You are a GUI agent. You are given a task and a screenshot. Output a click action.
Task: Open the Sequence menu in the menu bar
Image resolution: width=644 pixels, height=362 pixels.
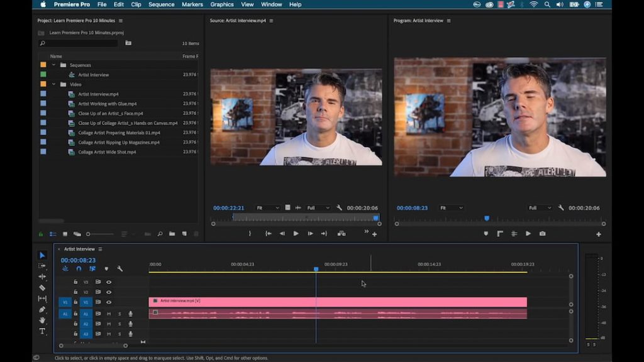pos(161,4)
